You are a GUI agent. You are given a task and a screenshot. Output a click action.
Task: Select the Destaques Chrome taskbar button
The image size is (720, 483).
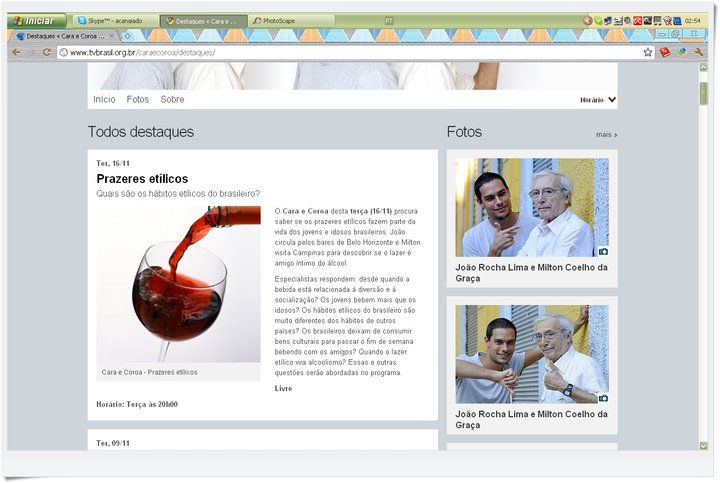coord(203,21)
